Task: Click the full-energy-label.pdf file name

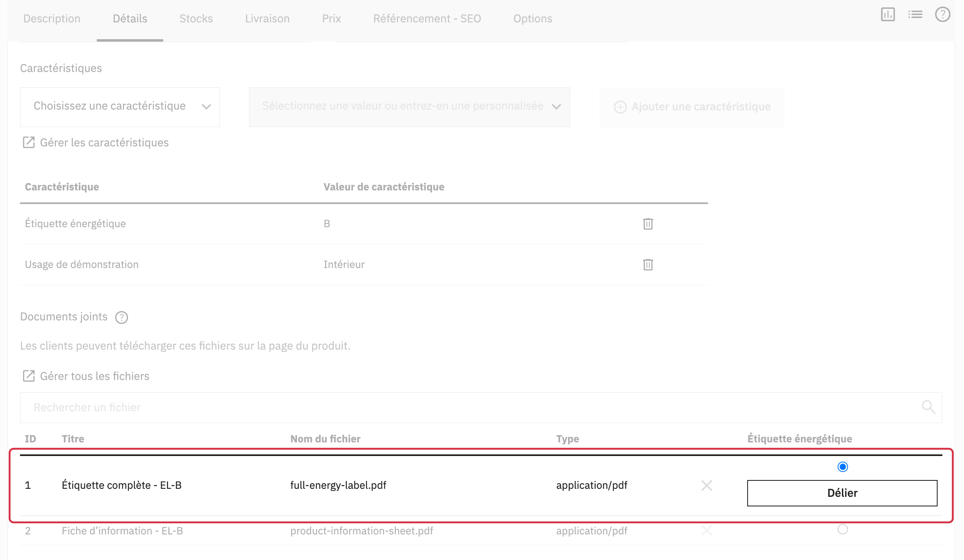Action: point(338,485)
